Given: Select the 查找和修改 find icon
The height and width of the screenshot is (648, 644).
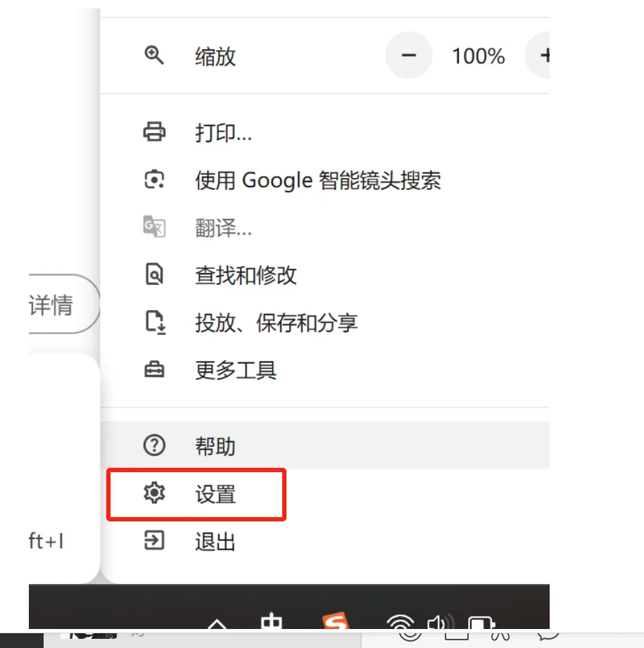Looking at the screenshot, I should tap(155, 274).
